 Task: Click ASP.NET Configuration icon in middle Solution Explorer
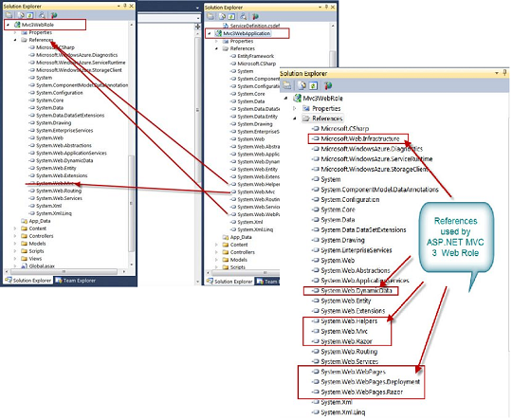255,16
